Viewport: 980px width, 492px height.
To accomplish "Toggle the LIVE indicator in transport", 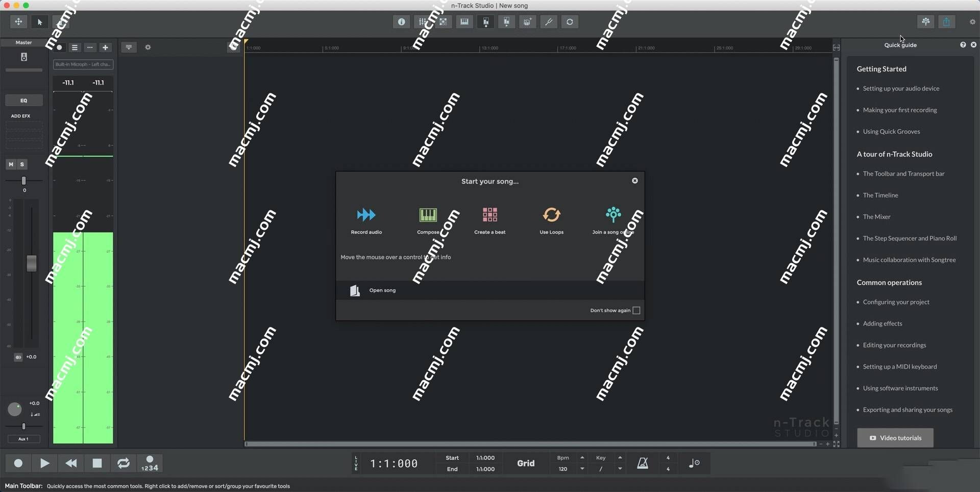I will point(356,463).
